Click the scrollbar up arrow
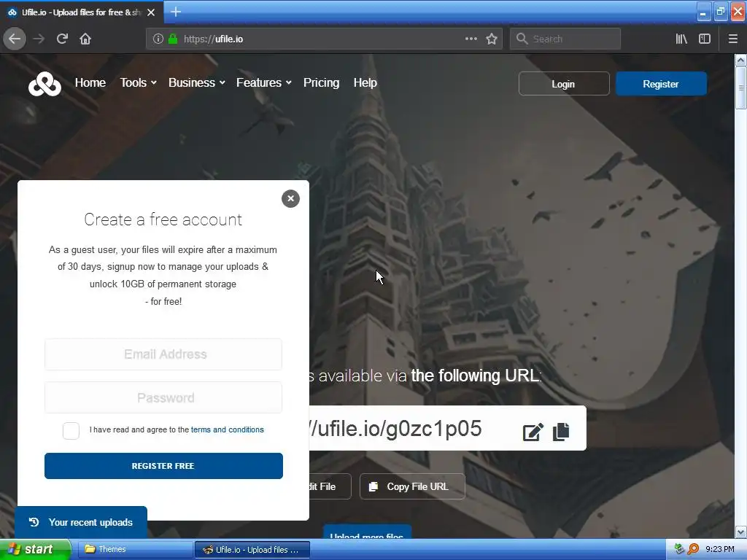 click(740, 60)
